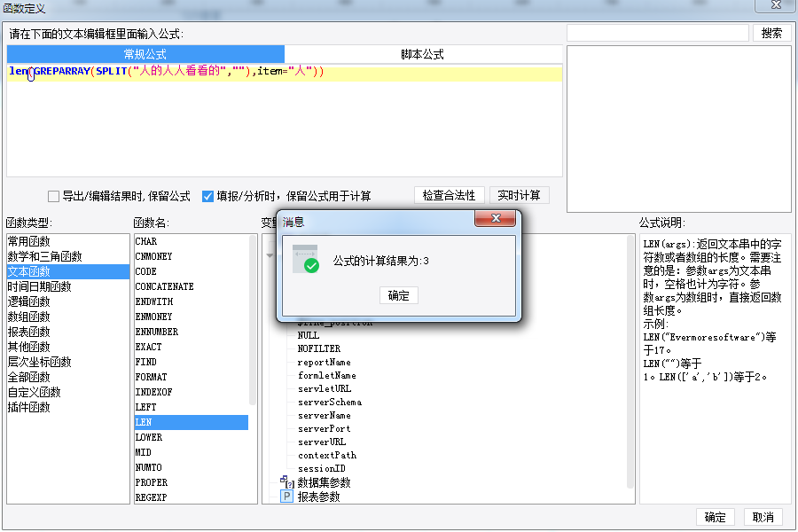The image size is (798, 532).
Task: Click the 搜索 button
Action: tap(771, 33)
